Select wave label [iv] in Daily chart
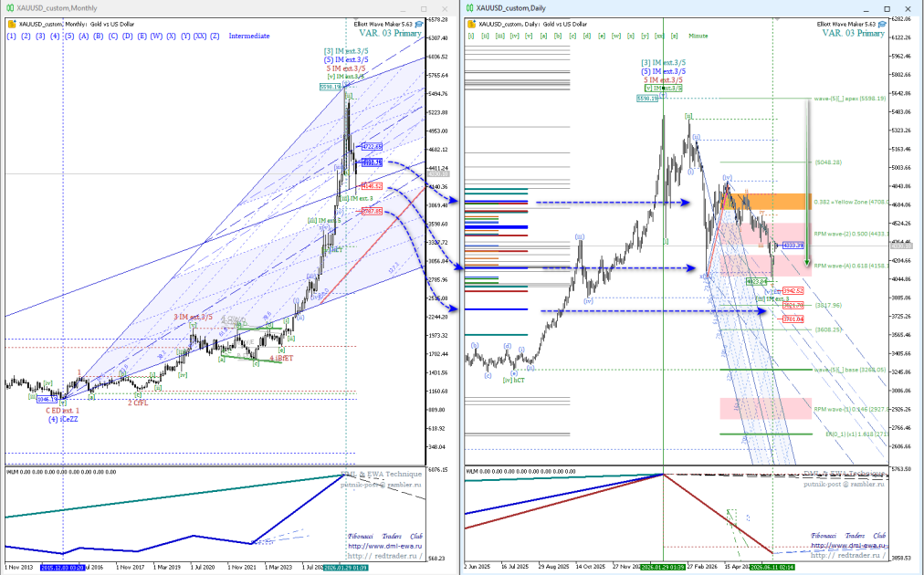The image size is (924, 575). [x=514, y=36]
